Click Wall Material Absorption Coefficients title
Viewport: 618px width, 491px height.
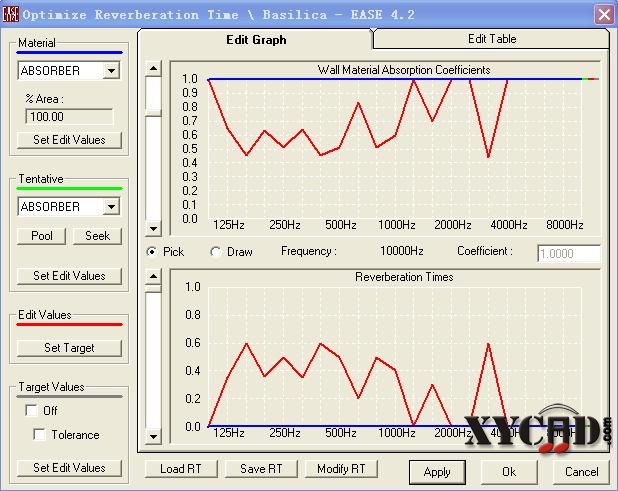404,70
